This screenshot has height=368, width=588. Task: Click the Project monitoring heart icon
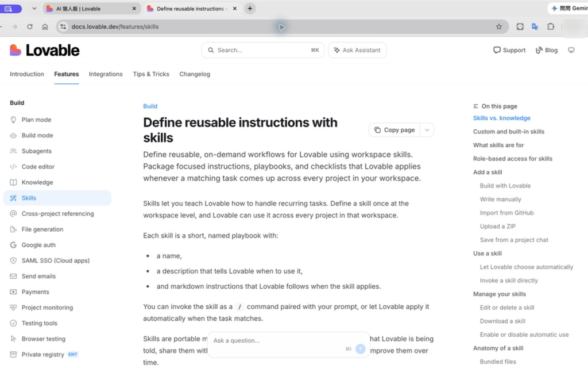(x=14, y=308)
